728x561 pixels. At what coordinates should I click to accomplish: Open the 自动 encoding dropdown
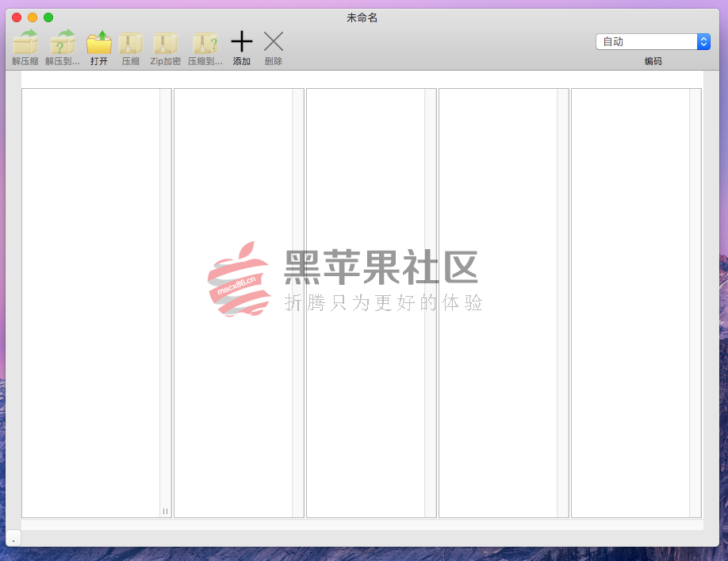click(x=653, y=42)
